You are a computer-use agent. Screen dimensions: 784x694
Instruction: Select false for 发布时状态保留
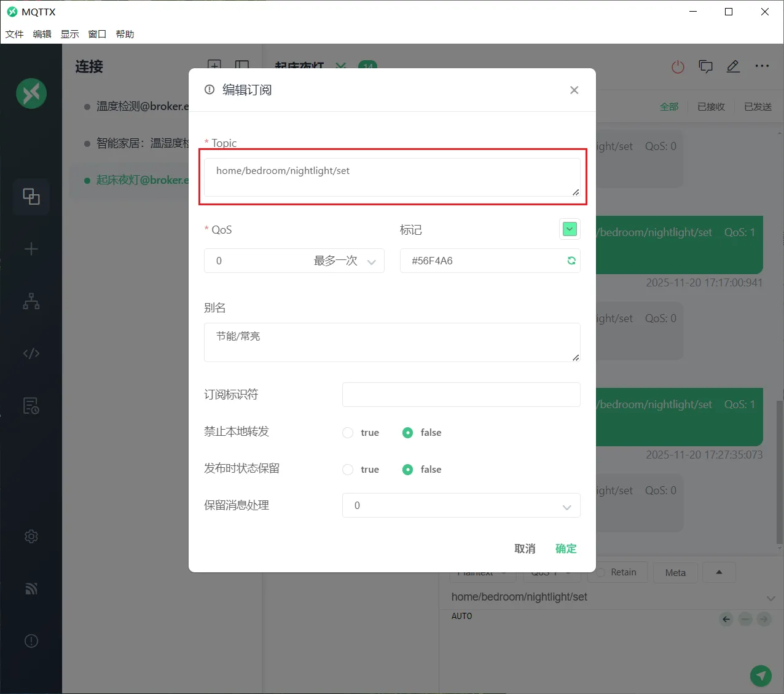407,469
